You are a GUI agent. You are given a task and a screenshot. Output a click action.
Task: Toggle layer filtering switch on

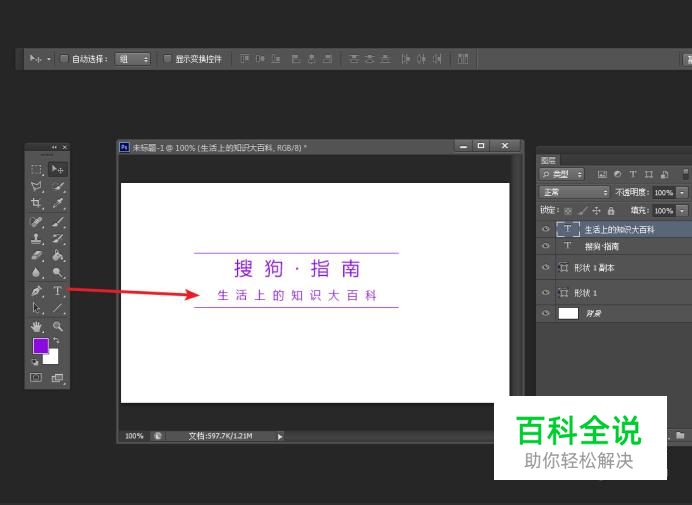pos(686,174)
